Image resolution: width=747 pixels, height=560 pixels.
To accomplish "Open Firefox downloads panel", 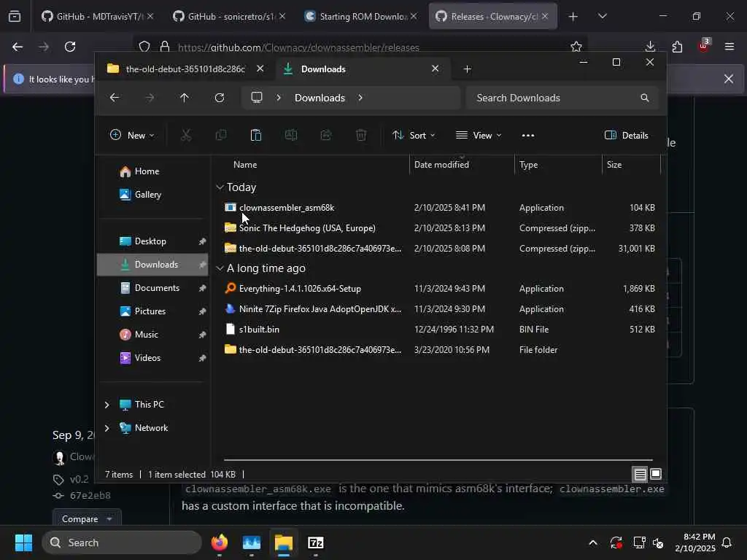I will (650, 47).
